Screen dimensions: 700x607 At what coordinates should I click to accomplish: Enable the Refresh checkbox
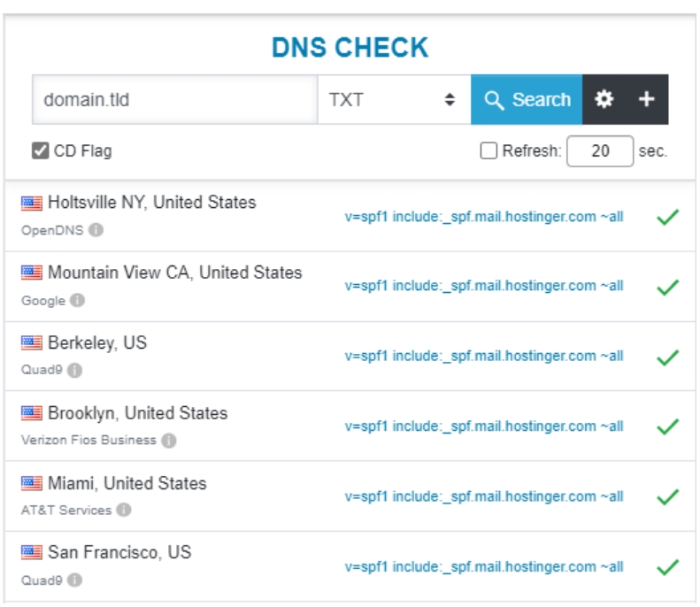click(488, 151)
